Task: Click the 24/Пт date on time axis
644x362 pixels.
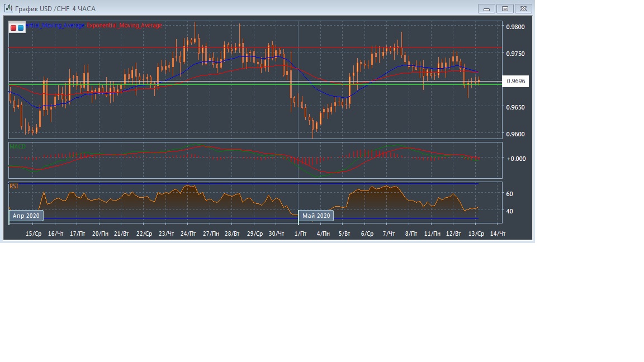Action: [188, 234]
